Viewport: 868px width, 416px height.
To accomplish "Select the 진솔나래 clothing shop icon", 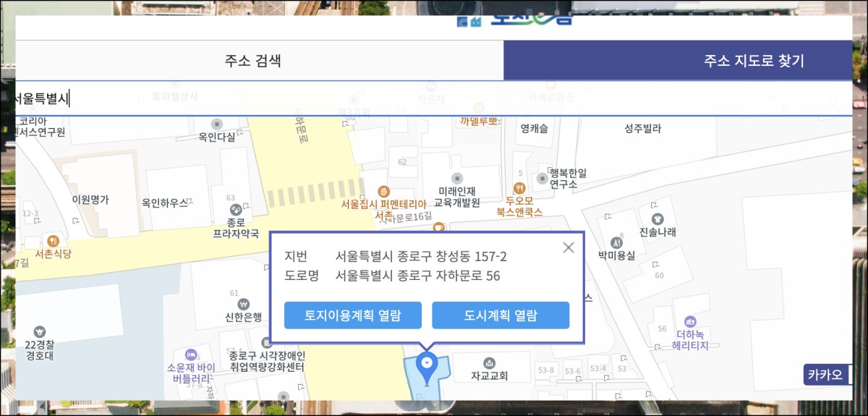I will (x=657, y=218).
